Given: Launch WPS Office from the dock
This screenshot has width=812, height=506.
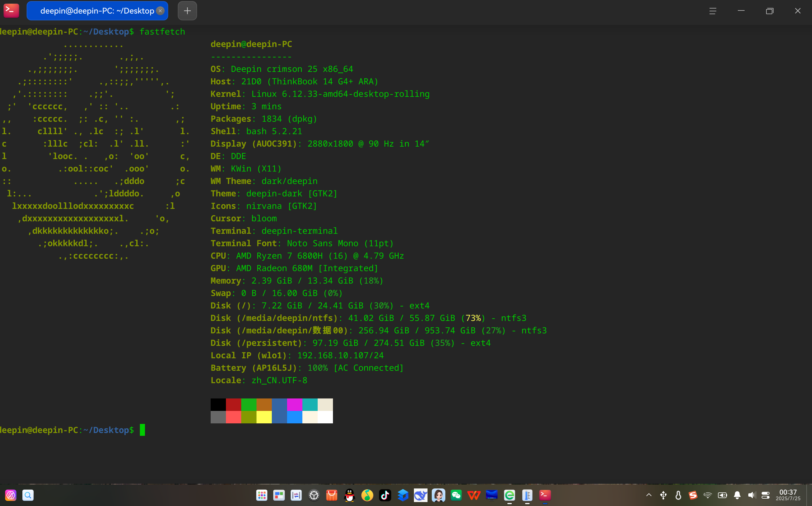Looking at the screenshot, I should coord(474,495).
